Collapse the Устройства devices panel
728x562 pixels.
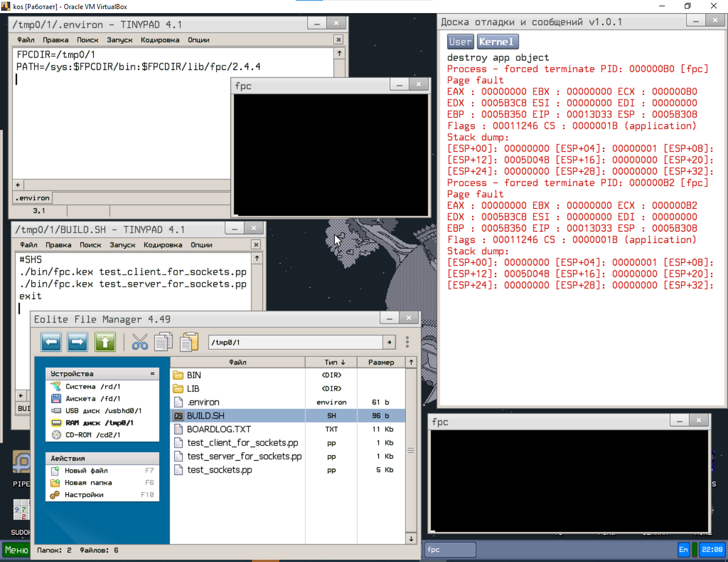click(152, 374)
